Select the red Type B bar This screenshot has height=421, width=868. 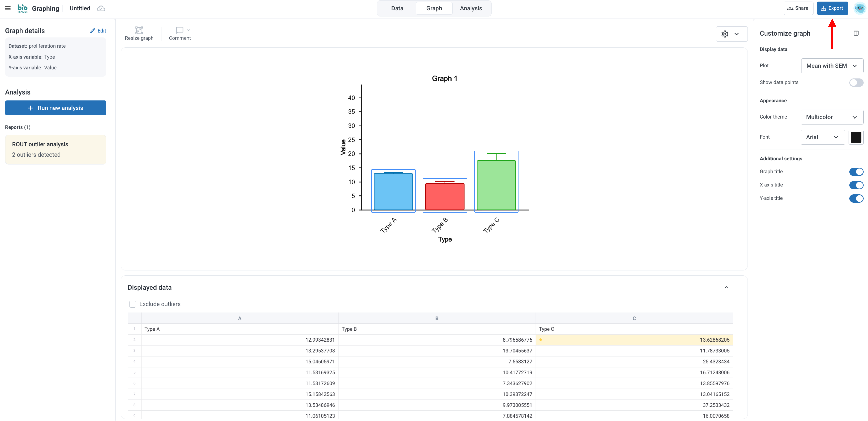click(445, 197)
